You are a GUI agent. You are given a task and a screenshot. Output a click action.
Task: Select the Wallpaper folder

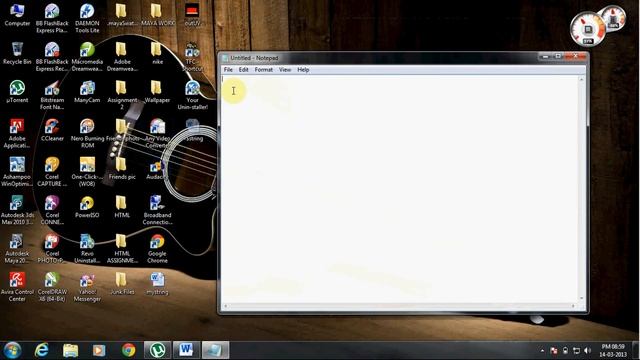coord(157,91)
